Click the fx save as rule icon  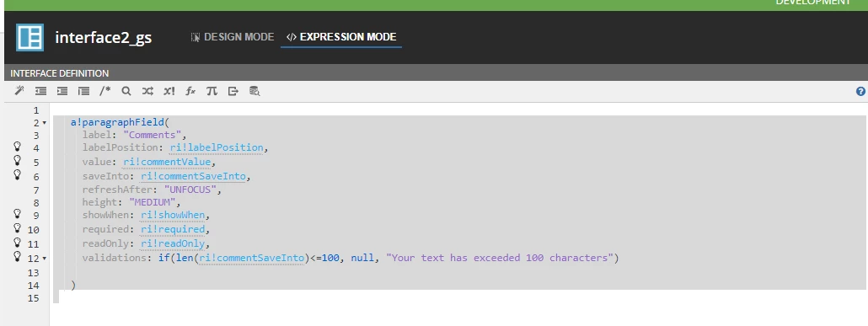point(190,91)
